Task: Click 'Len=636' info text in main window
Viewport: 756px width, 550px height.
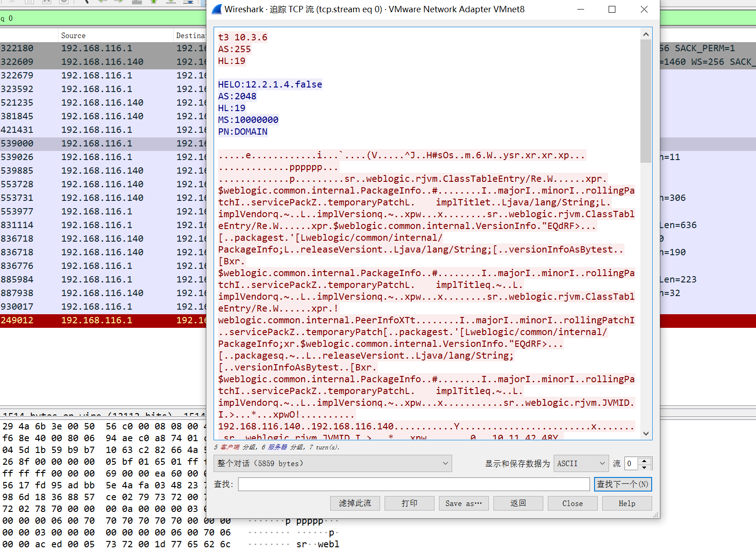Action: (x=678, y=225)
